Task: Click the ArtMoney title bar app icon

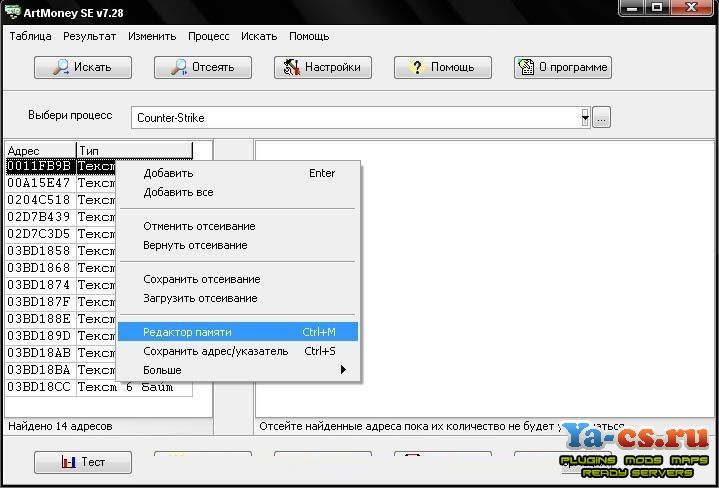Action: 12,11
